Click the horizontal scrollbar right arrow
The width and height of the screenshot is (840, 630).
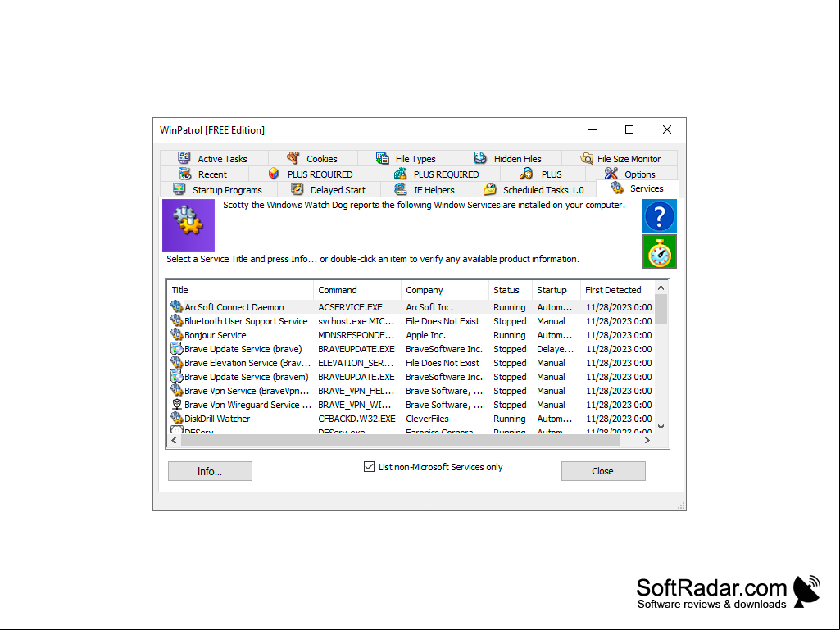coord(647,441)
